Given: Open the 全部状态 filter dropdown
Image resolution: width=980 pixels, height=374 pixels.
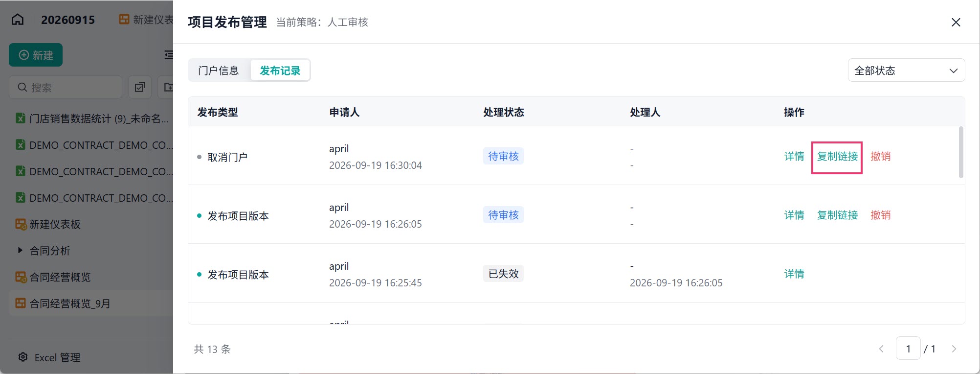Looking at the screenshot, I should point(906,70).
